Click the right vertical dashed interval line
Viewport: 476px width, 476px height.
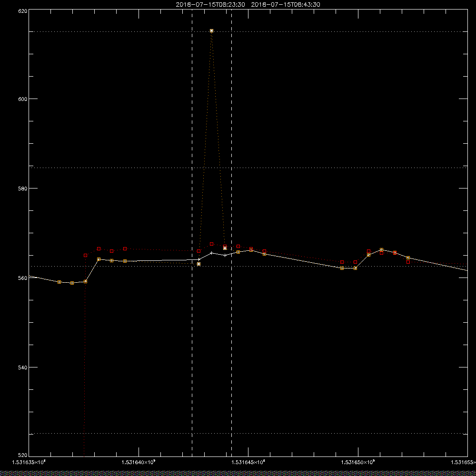232,233
